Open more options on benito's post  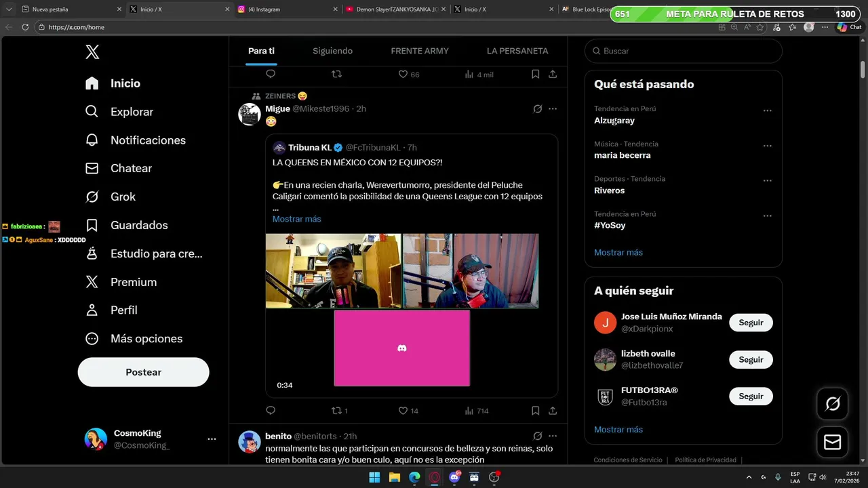coord(553,436)
